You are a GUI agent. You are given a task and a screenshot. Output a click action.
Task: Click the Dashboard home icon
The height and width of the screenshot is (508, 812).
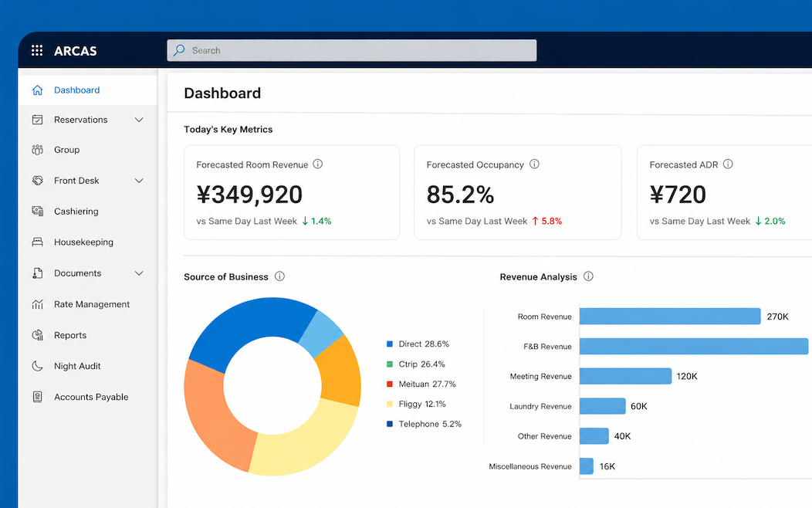37,90
